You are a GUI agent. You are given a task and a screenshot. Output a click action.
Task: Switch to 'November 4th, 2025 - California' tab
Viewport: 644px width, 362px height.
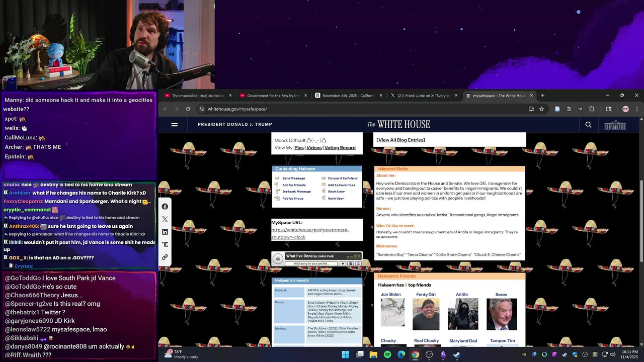(x=348, y=96)
